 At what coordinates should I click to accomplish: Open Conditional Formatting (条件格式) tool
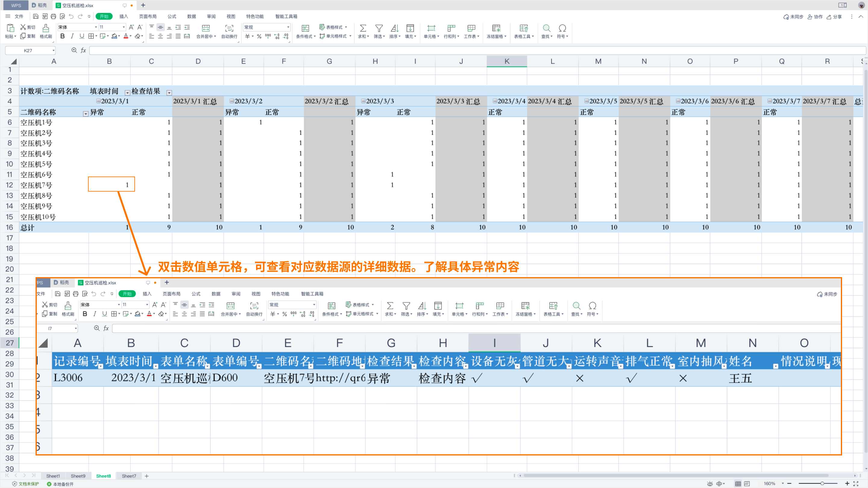(305, 28)
